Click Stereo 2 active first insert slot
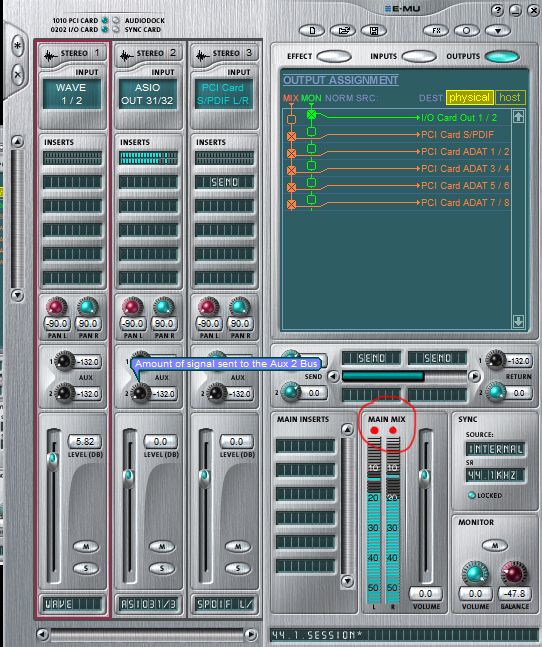 (148, 158)
